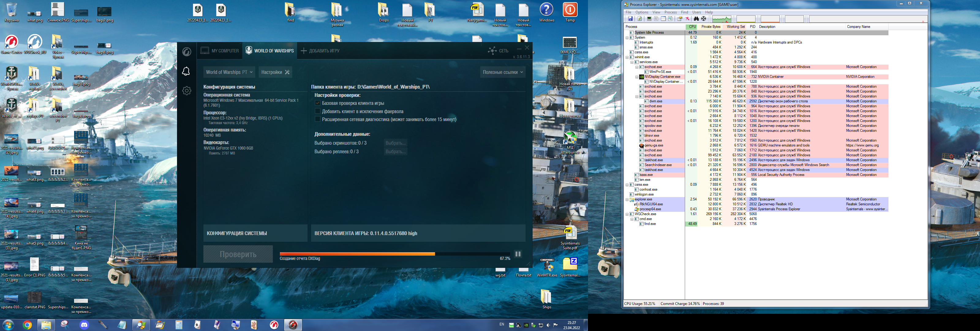980x331 pixels.
Task: Open Chrome from taskbar
Action: 27,325
